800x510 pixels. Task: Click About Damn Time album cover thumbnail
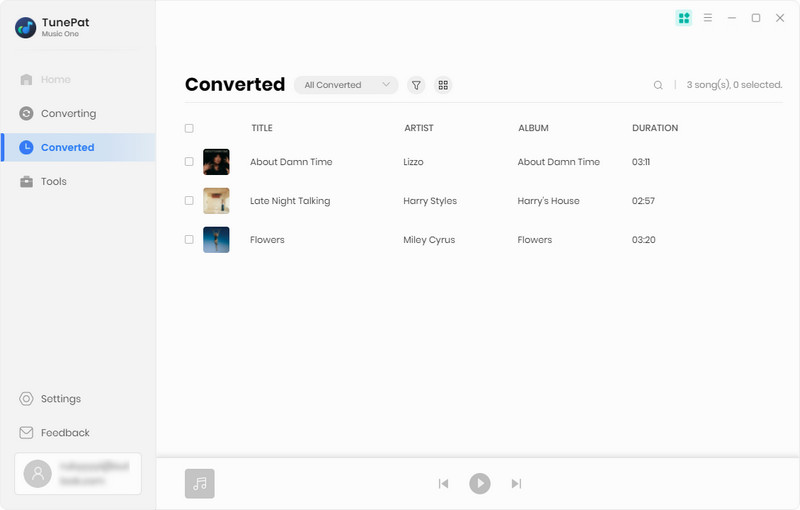tap(216, 162)
